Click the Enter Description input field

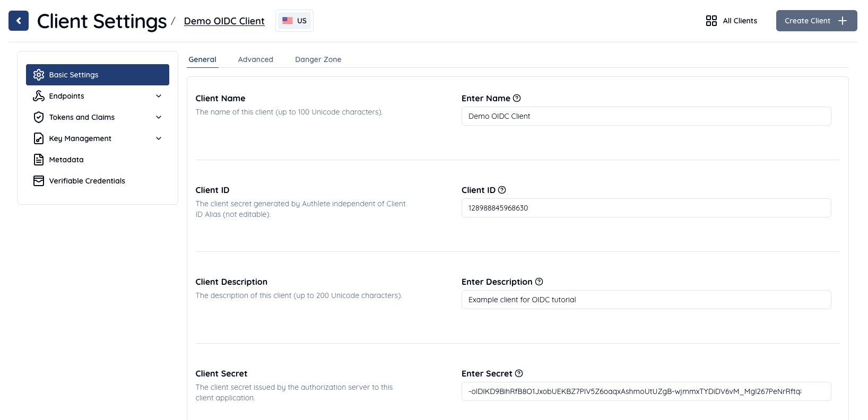click(x=646, y=300)
